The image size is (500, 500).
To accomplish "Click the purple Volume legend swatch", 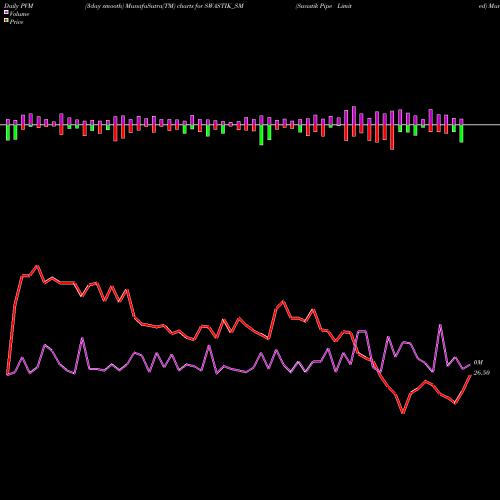I will tap(6, 13).
